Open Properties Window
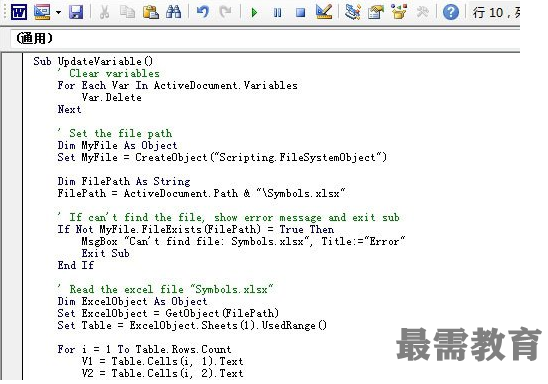This screenshot has height=384, width=548. click(x=376, y=12)
